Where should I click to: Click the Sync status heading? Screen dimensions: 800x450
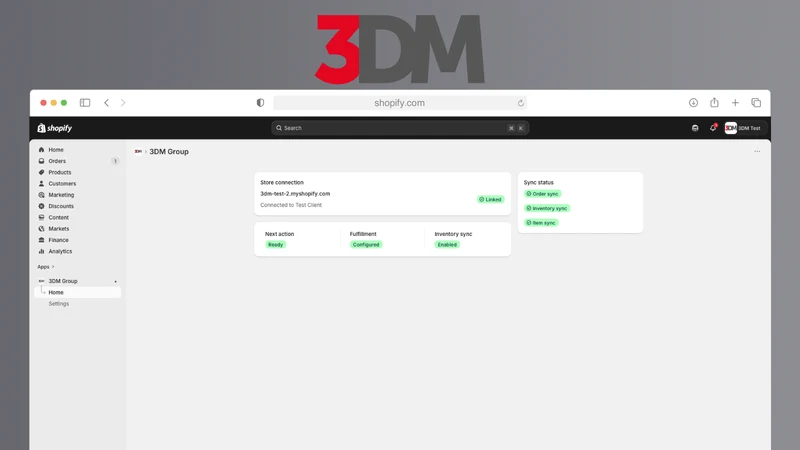point(538,182)
